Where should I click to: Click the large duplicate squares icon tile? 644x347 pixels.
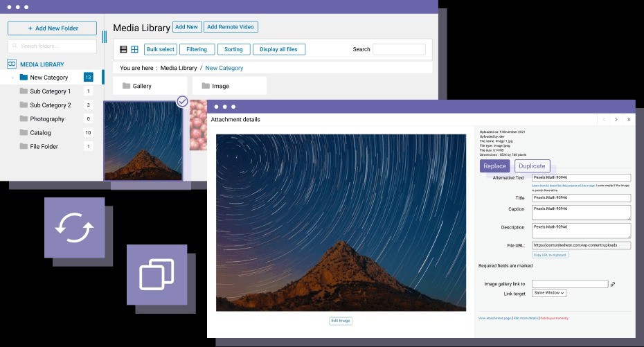pos(156,275)
